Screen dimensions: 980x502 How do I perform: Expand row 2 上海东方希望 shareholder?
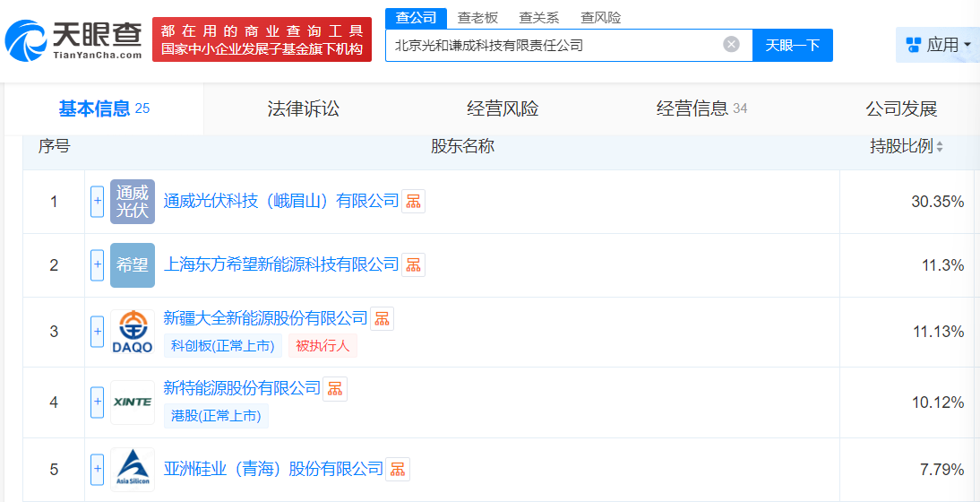pos(97,265)
